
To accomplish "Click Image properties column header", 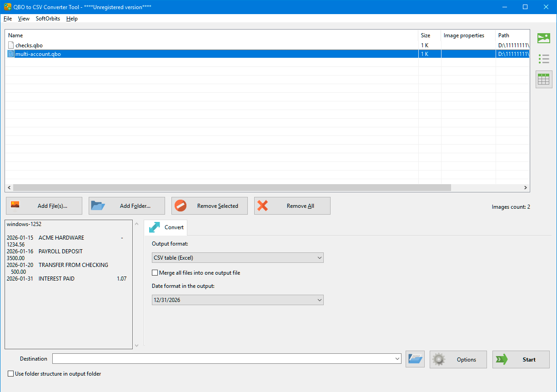I will point(468,35).
